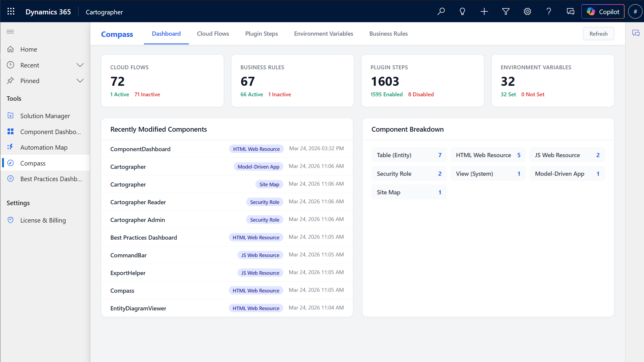Click the Solution Manager icon

[x=10, y=115]
